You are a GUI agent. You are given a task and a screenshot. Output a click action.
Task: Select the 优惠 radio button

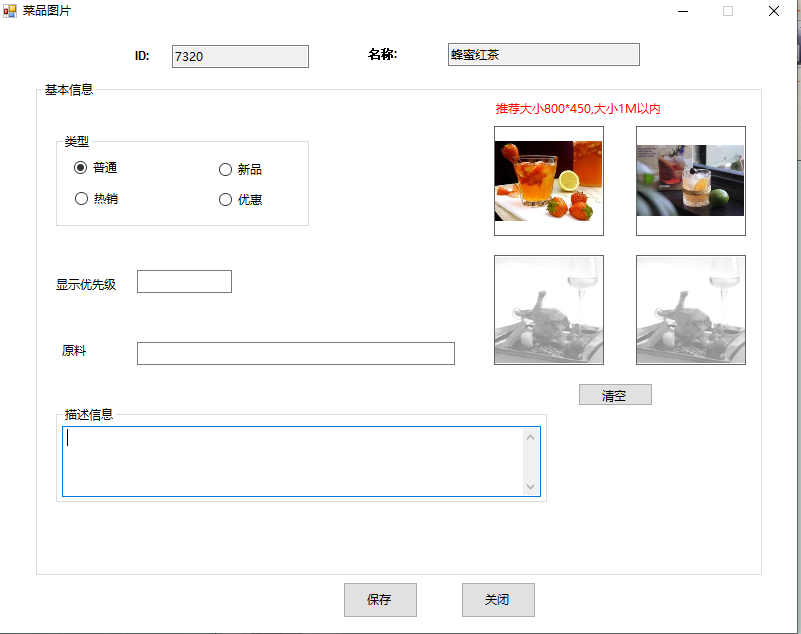pyautogui.click(x=240, y=199)
